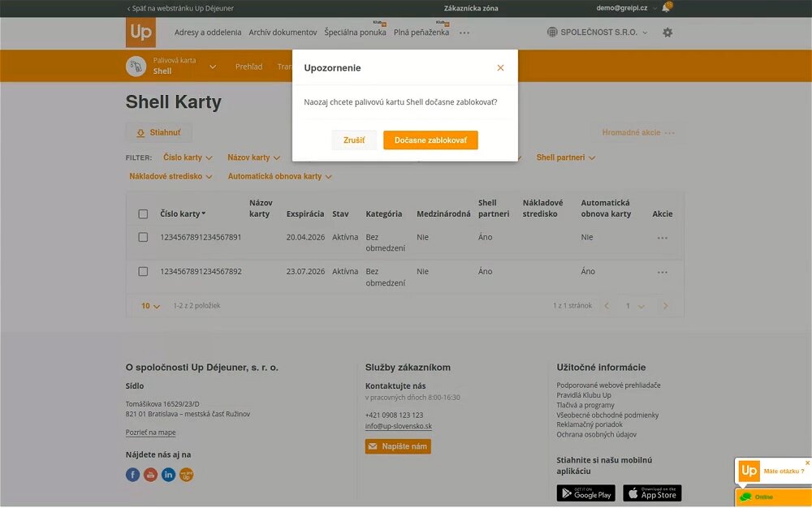Switch to the Prehľad tab

coord(248,67)
